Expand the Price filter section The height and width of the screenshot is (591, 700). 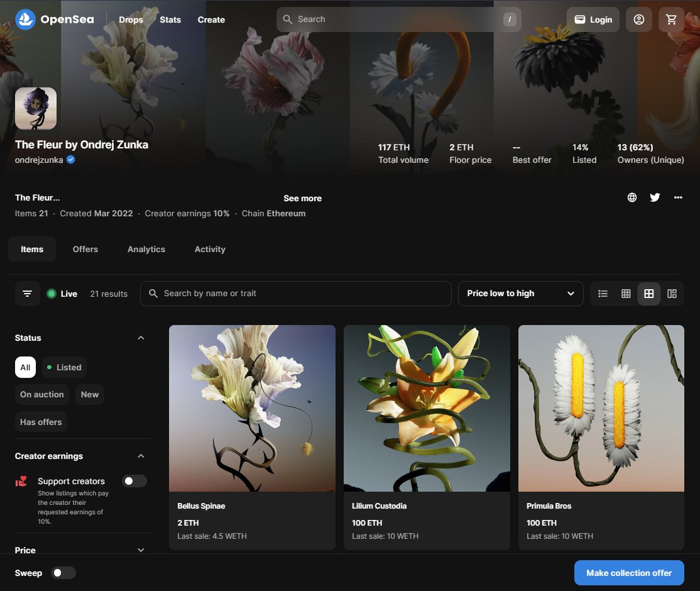pos(141,550)
